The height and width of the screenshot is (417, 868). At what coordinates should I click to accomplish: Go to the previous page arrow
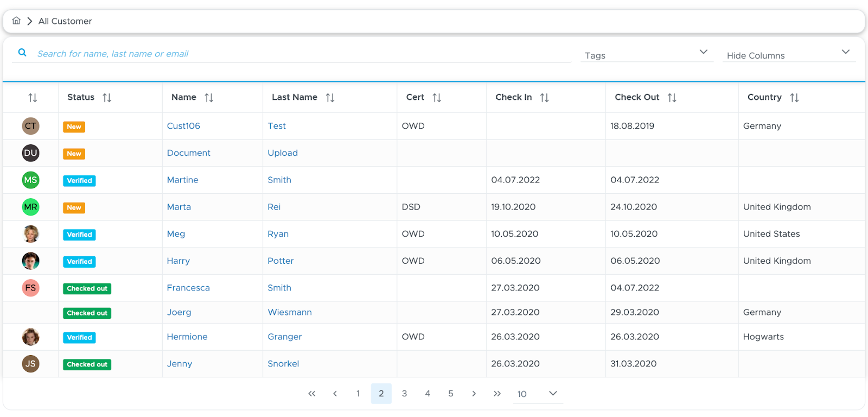tap(335, 394)
